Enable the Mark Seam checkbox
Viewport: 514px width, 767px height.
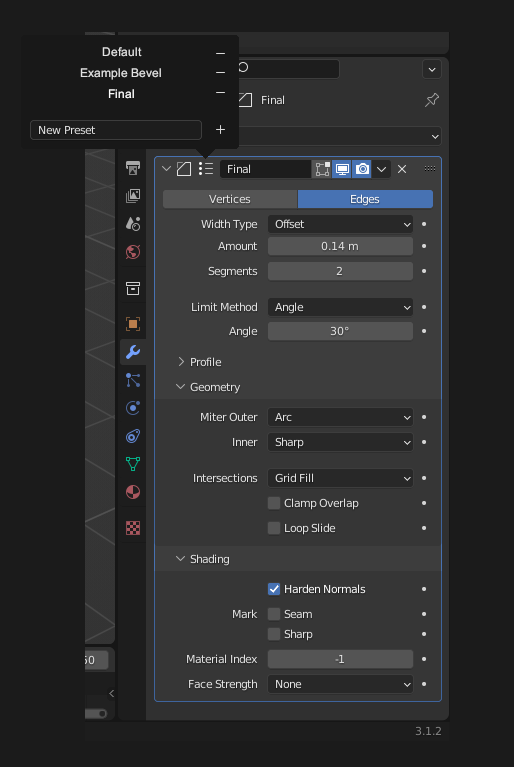[x=274, y=614]
